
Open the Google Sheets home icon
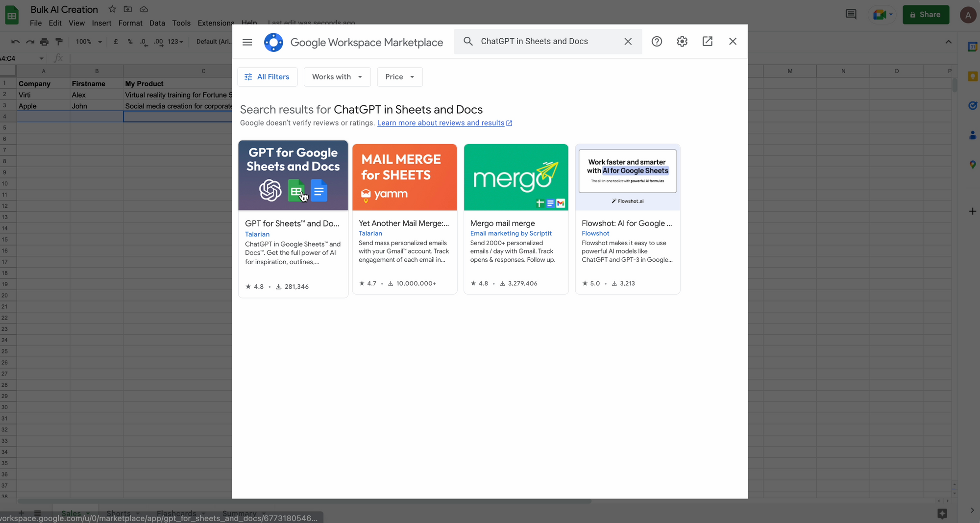(x=12, y=15)
